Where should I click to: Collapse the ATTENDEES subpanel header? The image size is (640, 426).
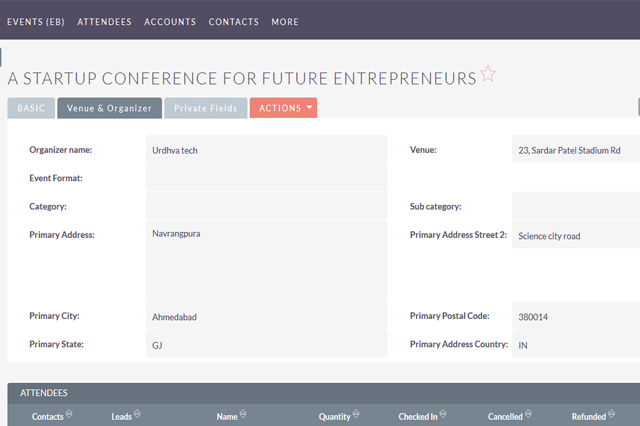click(44, 394)
